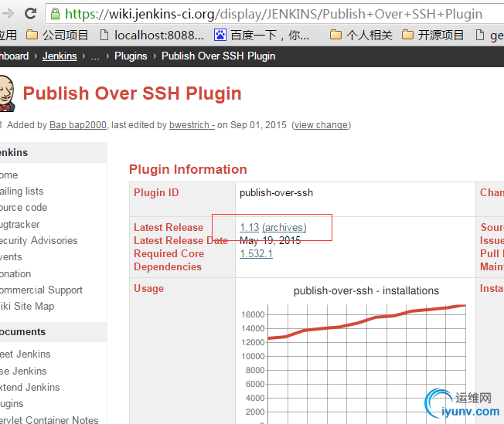Open the Bap bap2000 author link
The image size is (504, 424).
click(x=78, y=125)
